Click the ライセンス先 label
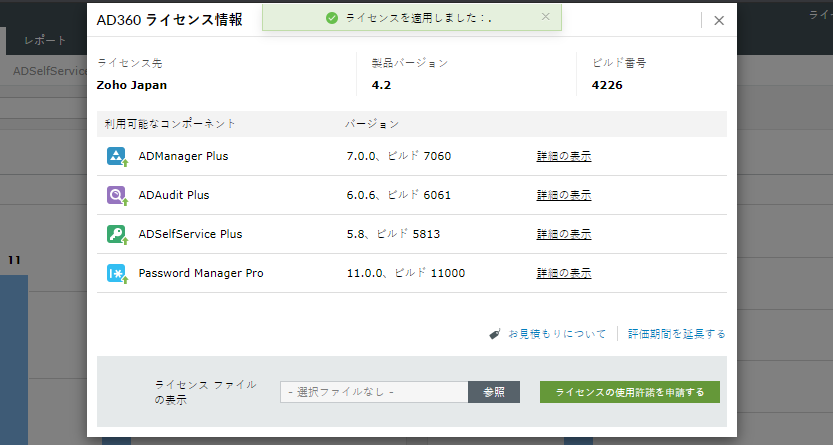The width and height of the screenshot is (833, 445). [130, 63]
